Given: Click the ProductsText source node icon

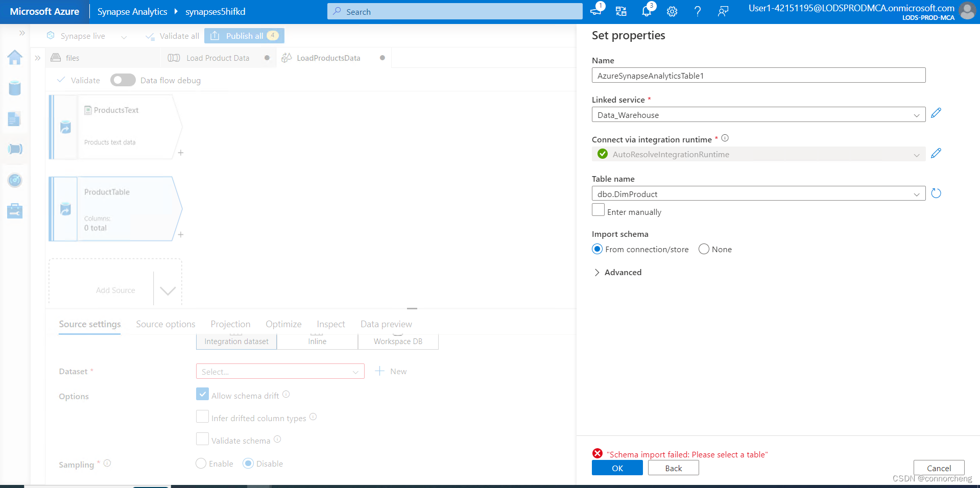Looking at the screenshot, I should tap(65, 127).
